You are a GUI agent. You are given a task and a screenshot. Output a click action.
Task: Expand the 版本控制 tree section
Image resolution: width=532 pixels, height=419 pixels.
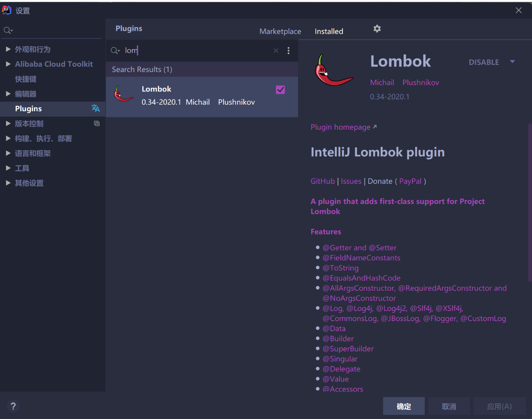8,123
